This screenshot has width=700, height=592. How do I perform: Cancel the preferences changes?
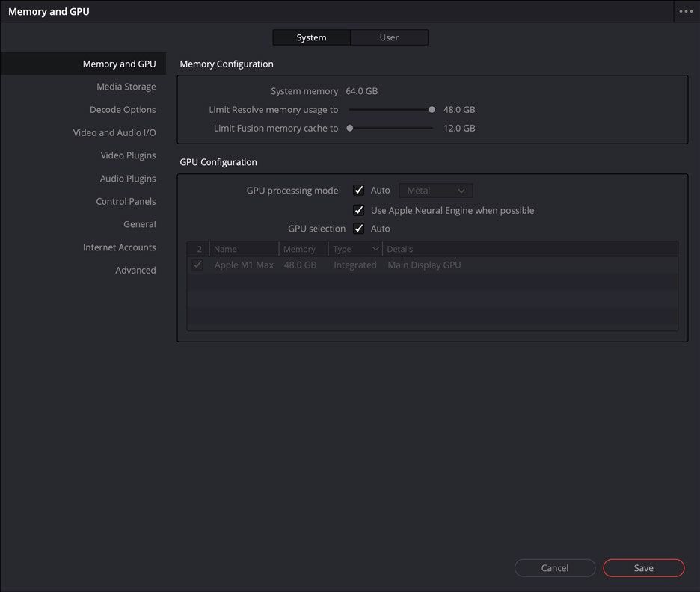click(555, 567)
